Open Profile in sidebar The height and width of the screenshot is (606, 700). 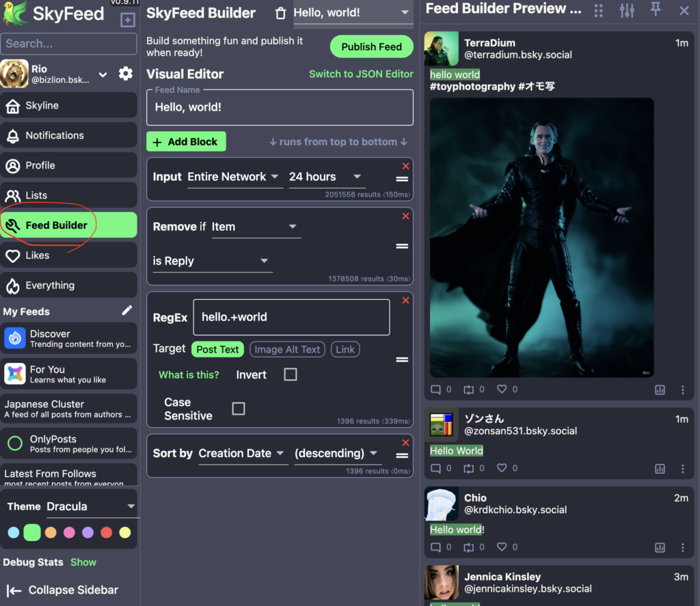pos(69,165)
